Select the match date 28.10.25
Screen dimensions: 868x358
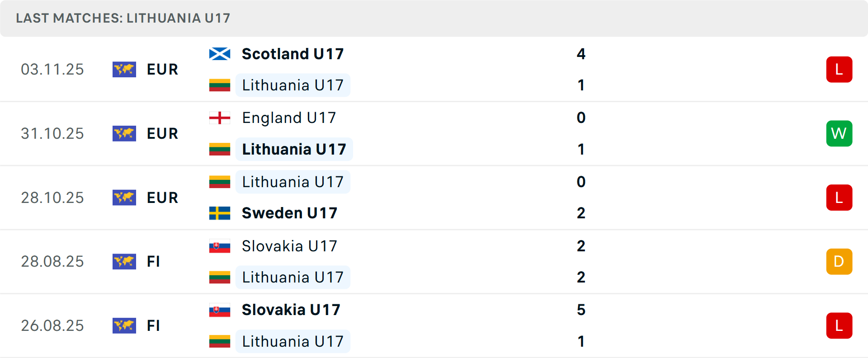tap(52, 198)
